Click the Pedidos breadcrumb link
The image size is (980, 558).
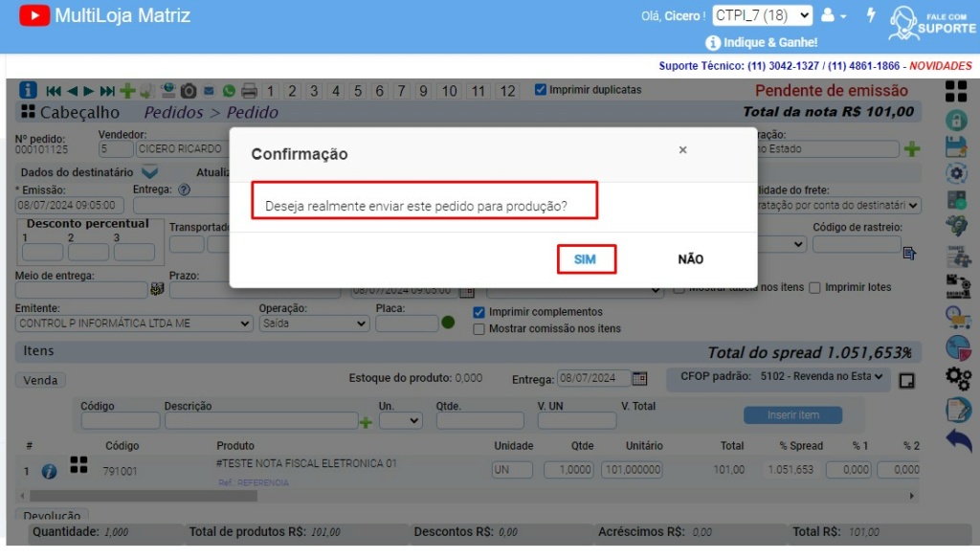[x=174, y=112]
